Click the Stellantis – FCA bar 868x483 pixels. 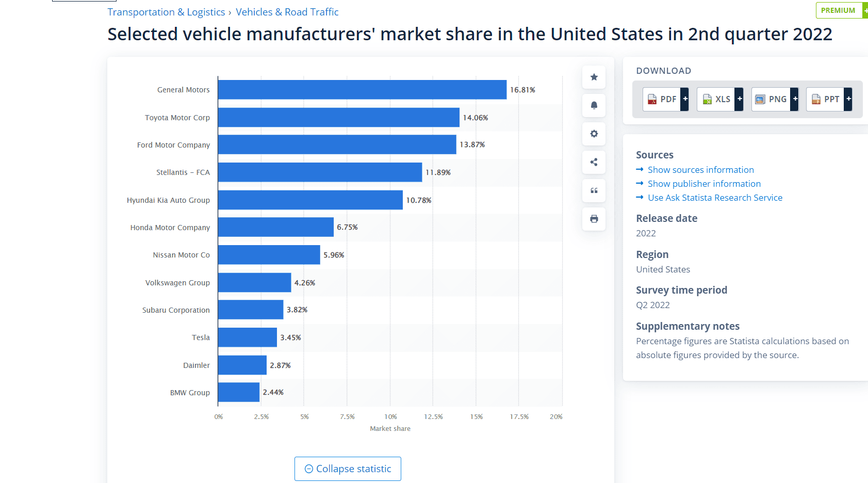pyautogui.click(x=320, y=172)
